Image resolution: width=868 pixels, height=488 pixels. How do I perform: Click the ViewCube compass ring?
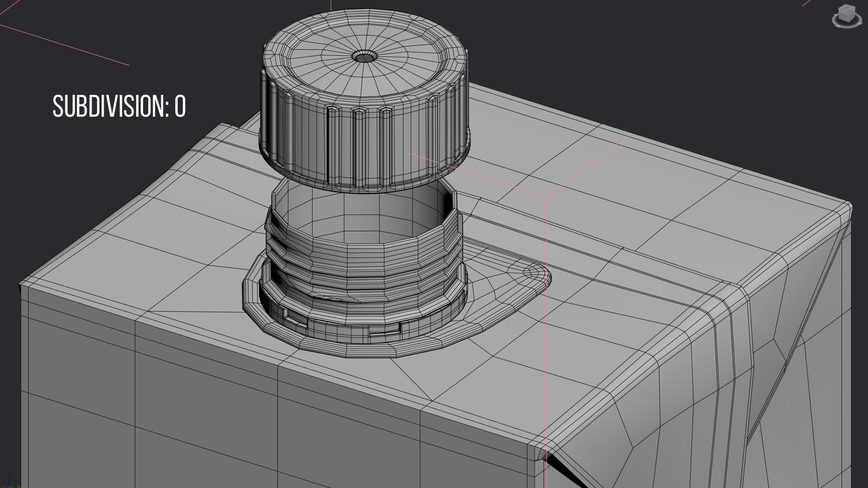click(848, 27)
